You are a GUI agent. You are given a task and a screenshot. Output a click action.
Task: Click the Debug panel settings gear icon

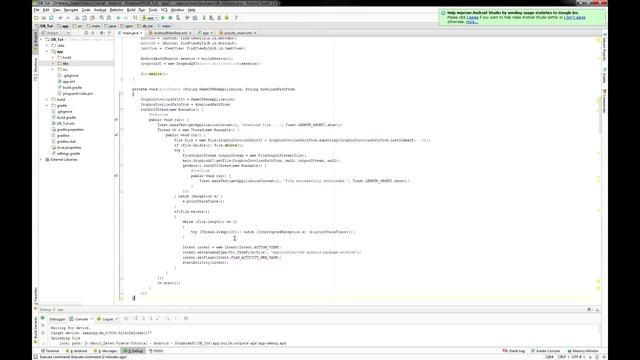[589, 309]
